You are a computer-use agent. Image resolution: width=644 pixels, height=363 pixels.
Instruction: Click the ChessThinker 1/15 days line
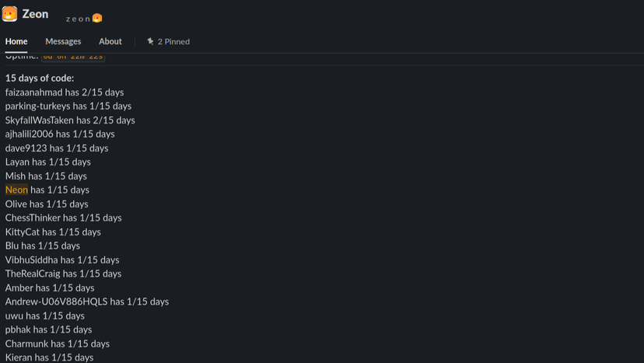coord(63,218)
